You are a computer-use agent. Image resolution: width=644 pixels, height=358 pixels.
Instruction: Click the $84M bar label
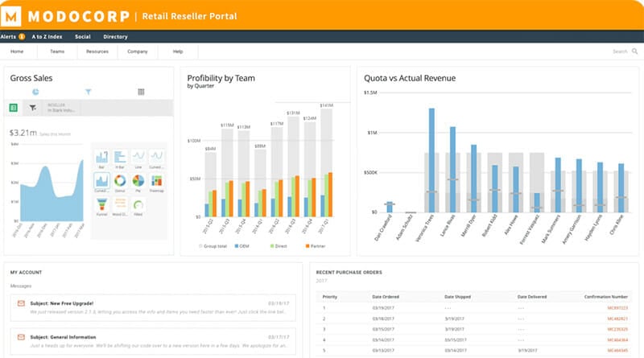[210, 149]
